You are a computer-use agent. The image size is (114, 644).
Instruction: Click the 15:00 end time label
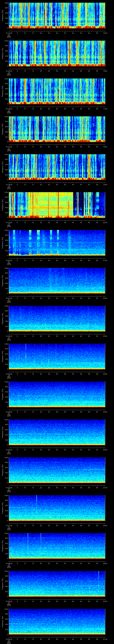(105, 33)
